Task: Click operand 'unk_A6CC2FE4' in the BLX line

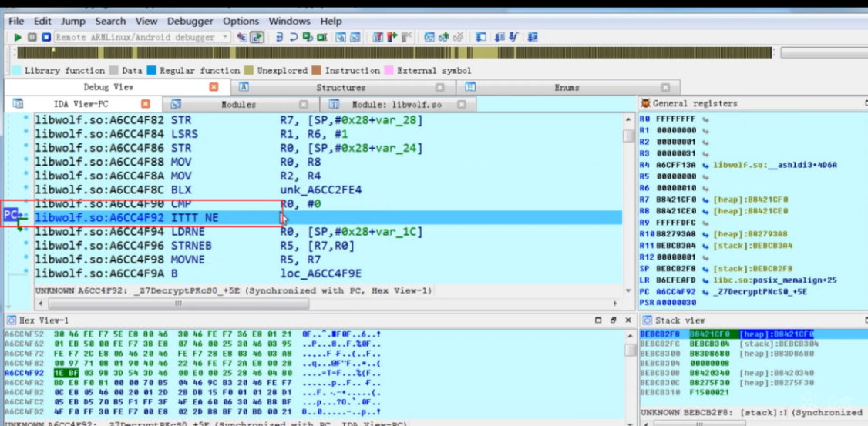Action: 321,190
